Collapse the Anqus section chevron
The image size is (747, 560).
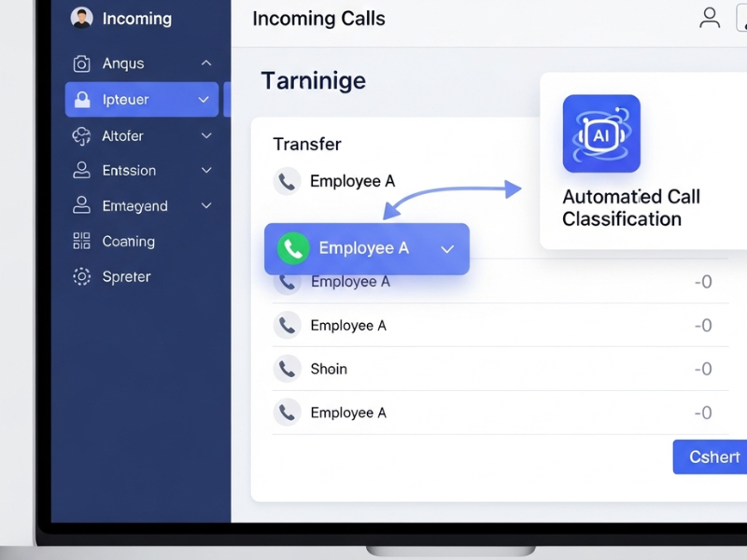click(x=206, y=63)
